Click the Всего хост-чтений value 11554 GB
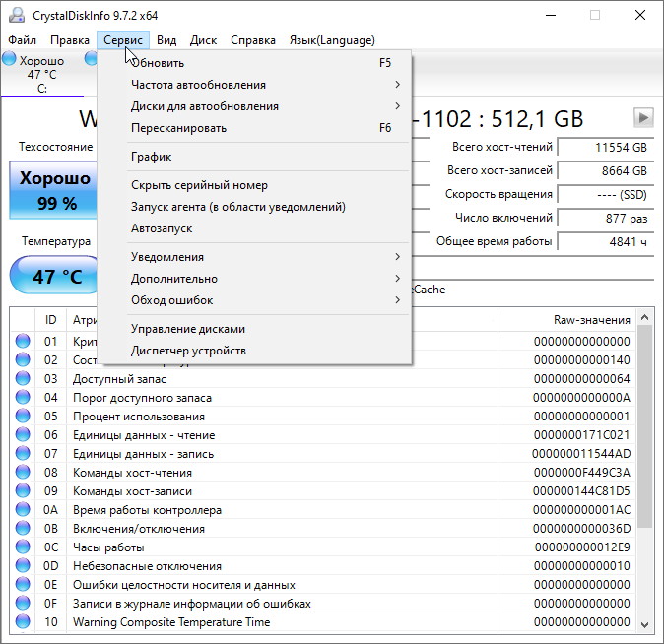664x644 pixels. [606, 147]
